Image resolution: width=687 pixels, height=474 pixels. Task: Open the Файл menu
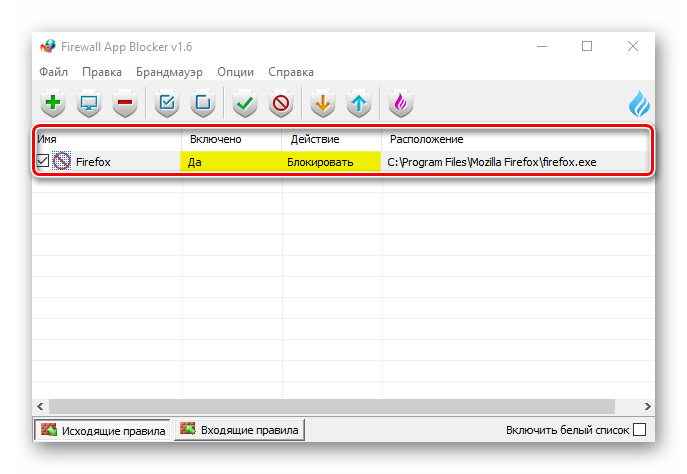click(x=53, y=72)
